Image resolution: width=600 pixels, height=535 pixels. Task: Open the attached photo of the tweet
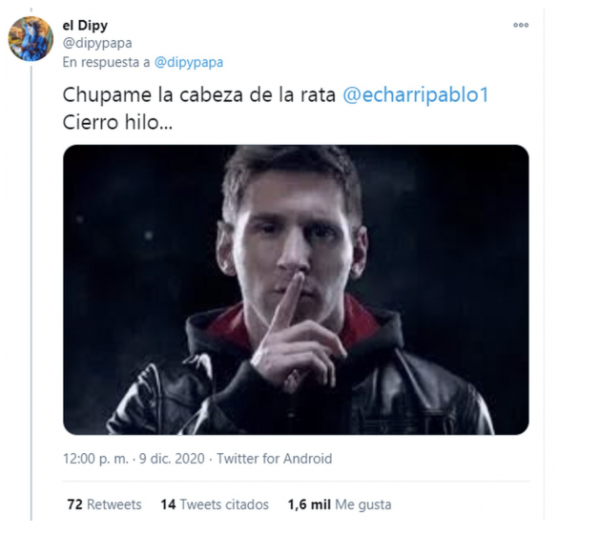coord(296,290)
